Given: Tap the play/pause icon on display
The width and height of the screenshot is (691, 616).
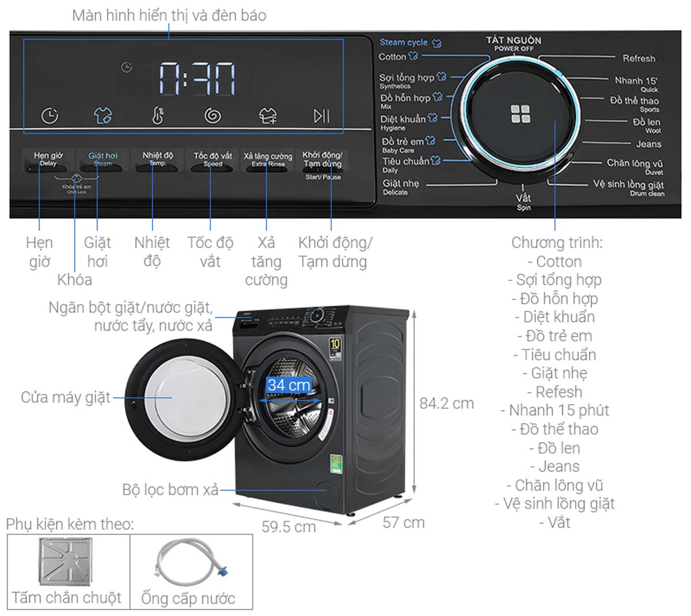Looking at the screenshot, I should click(322, 116).
